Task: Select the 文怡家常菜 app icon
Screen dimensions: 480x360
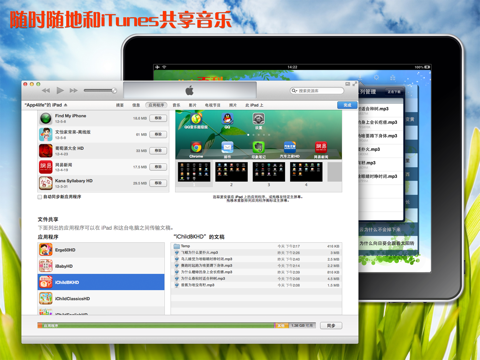Action: pos(46,134)
